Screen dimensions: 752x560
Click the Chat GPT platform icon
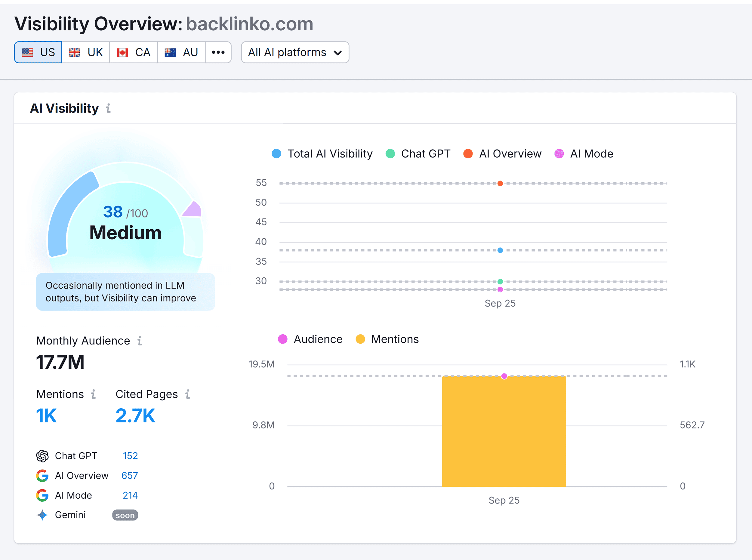tap(42, 456)
